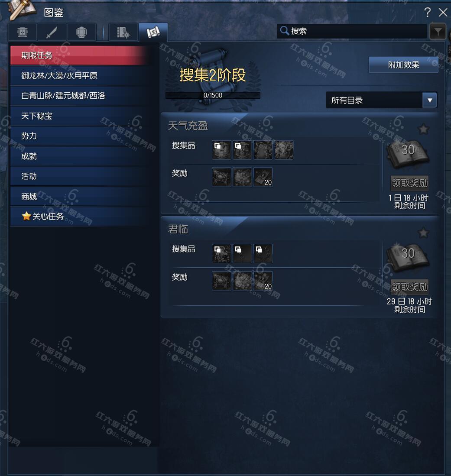451x476 pixels.
Task: Click the 附加效果 button
Action: [403, 65]
